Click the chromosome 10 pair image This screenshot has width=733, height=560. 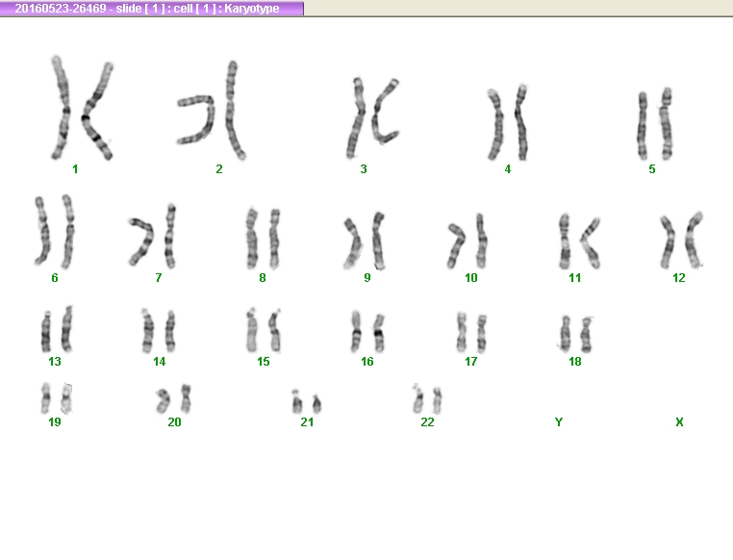468,241
